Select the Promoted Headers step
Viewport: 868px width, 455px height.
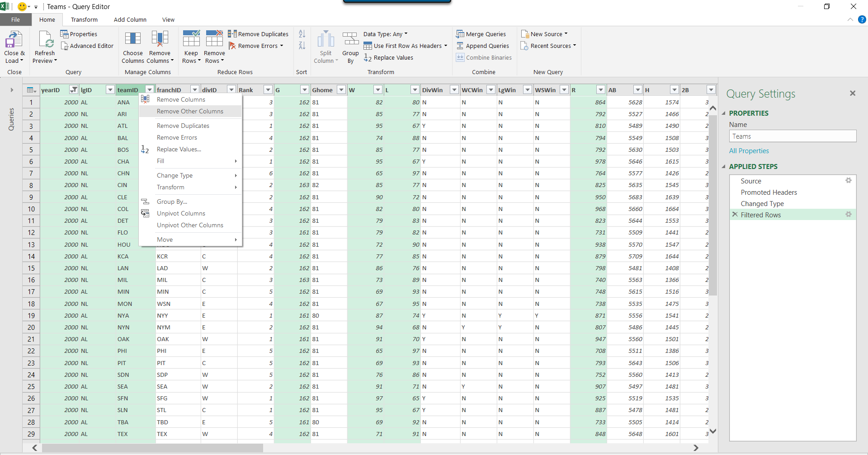769,192
